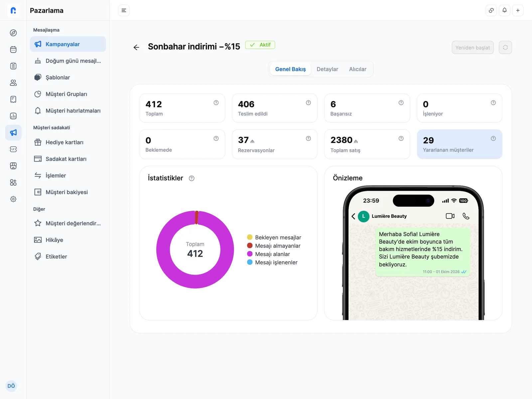
Task: Click the DÖ user avatar
Action: [x=11, y=386]
